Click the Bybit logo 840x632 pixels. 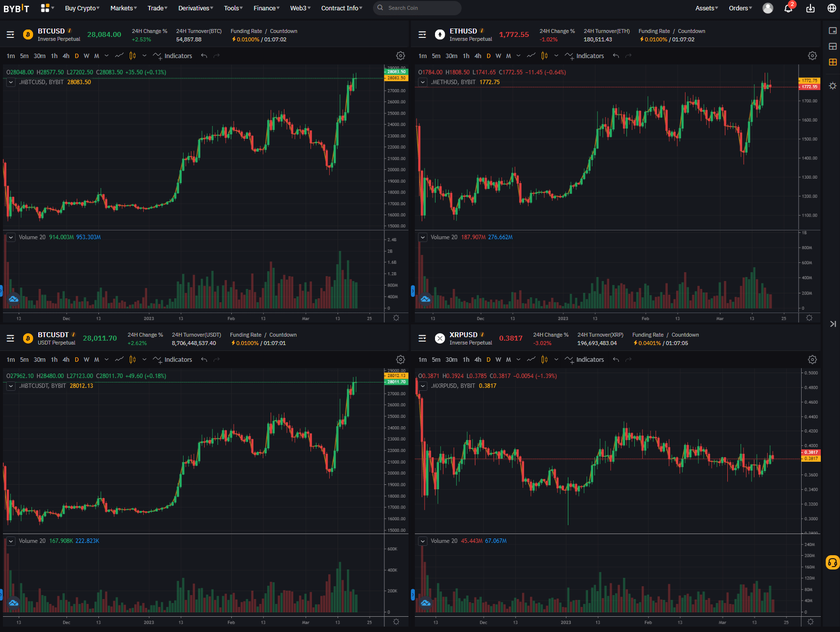click(x=16, y=8)
